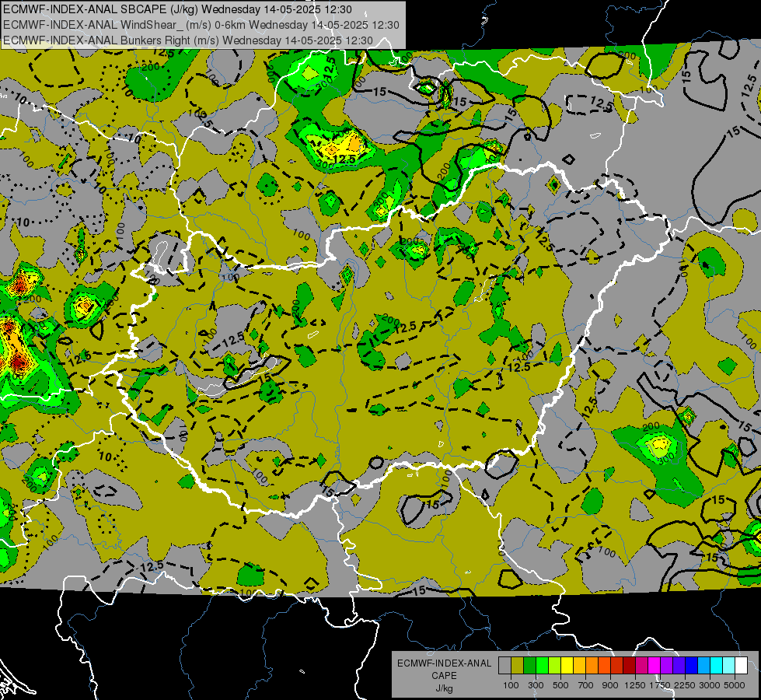Click the SBCAPE (J/kg) title line
Screen dimensions: 761x700
coord(178,9)
